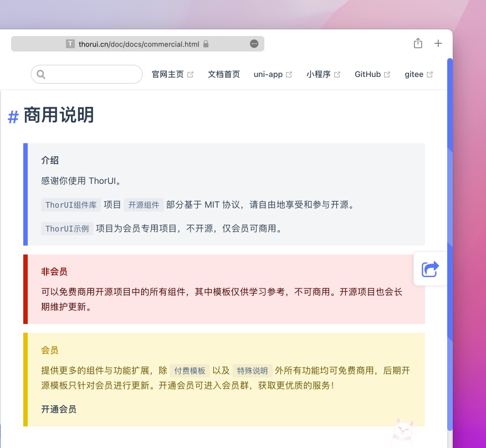The height and width of the screenshot is (448, 486).
Task: Open 文档首页 nav link
Action: [x=224, y=74]
